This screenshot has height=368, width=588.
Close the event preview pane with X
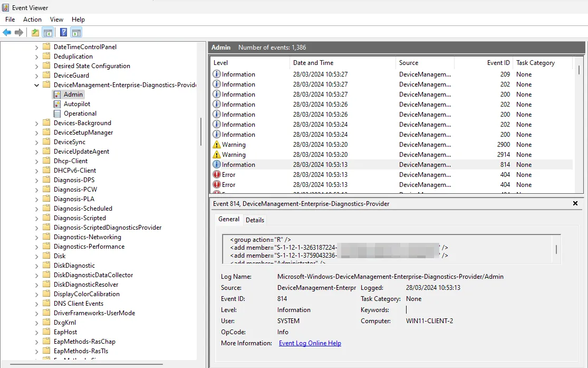[x=575, y=203]
